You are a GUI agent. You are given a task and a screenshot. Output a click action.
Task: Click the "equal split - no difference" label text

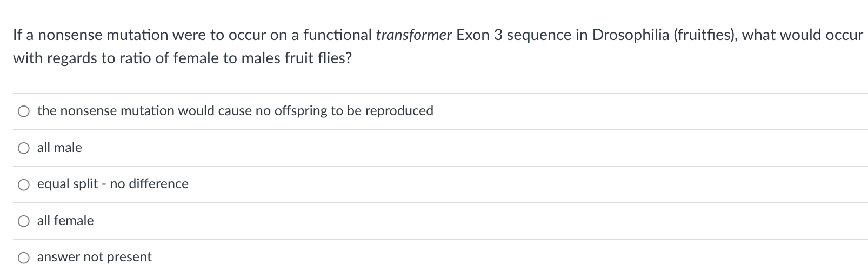point(112,184)
